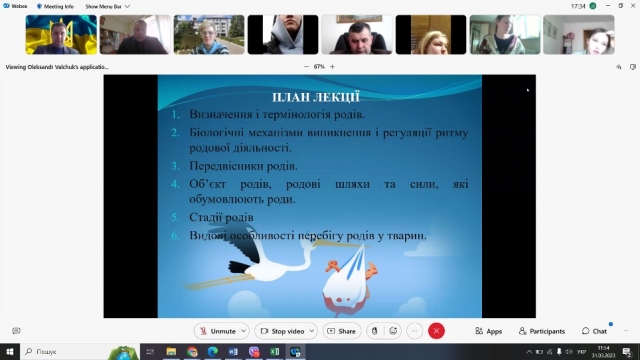Open more options ellipsis in meeting controls
Image resolution: width=640 pixels, height=360 pixels.
(414, 331)
